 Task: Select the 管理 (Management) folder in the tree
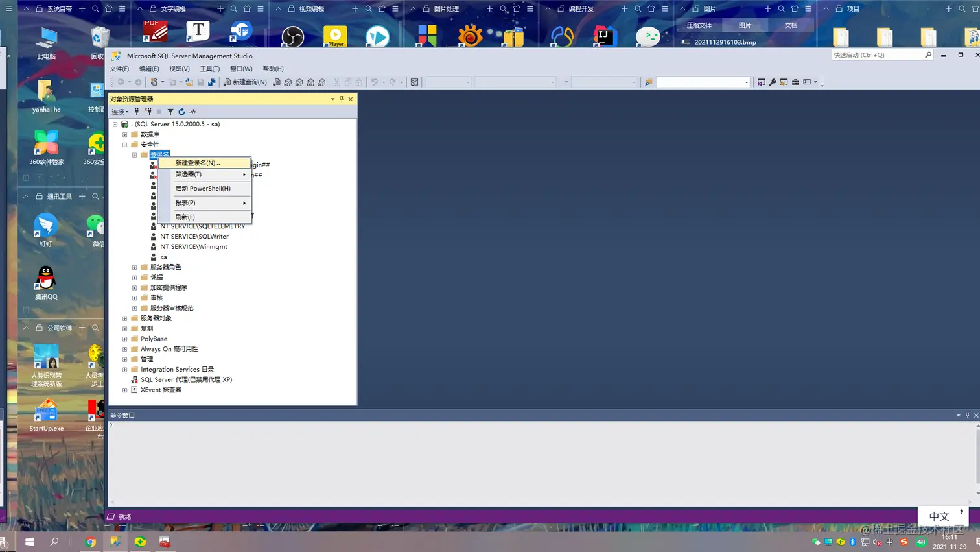pos(146,359)
